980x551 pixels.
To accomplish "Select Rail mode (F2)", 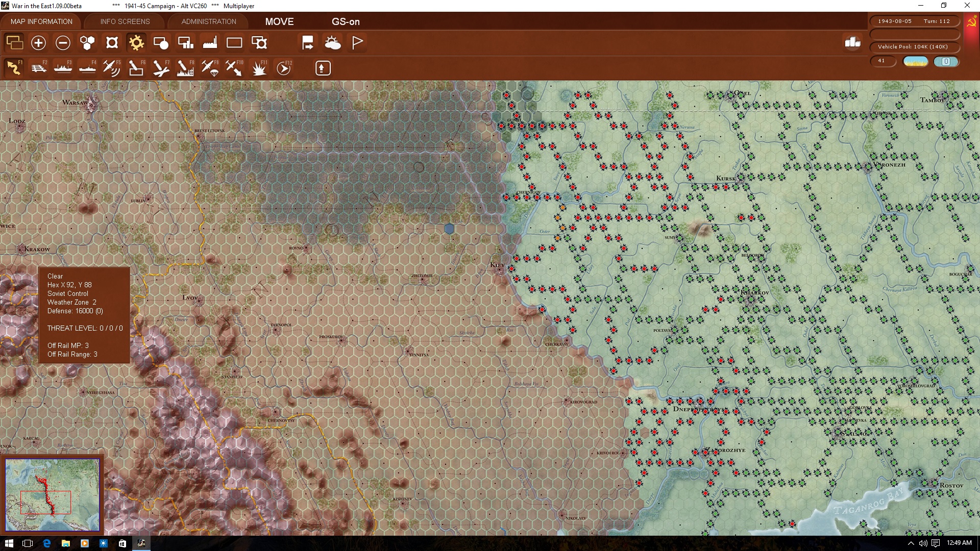I will pyautogui.click(x=38, y=68).
